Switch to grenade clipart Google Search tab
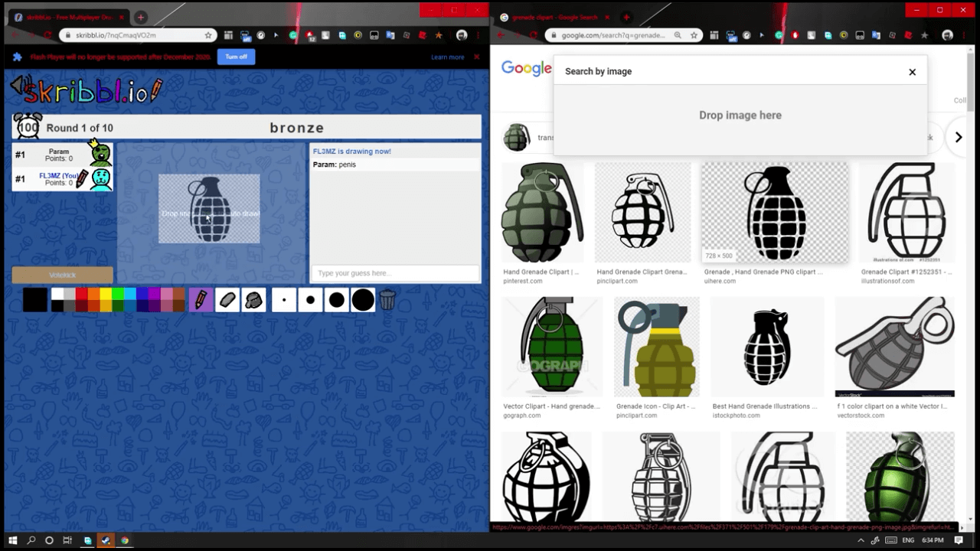 [557, 17]
